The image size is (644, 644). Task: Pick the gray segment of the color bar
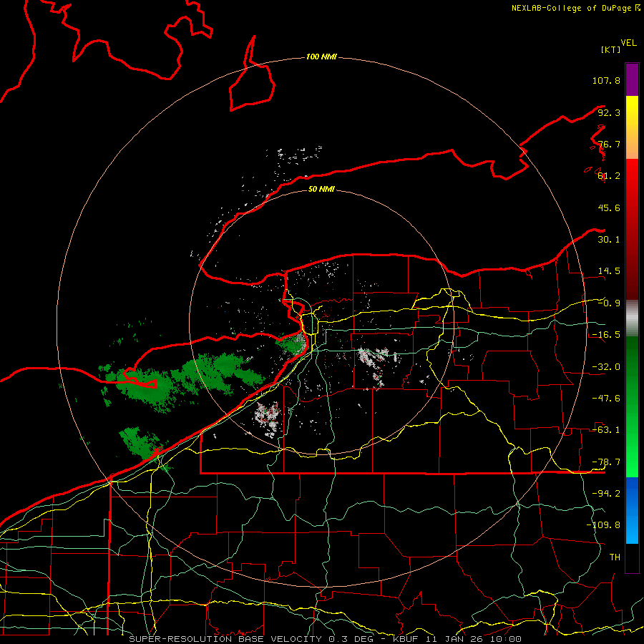point(632,318)
